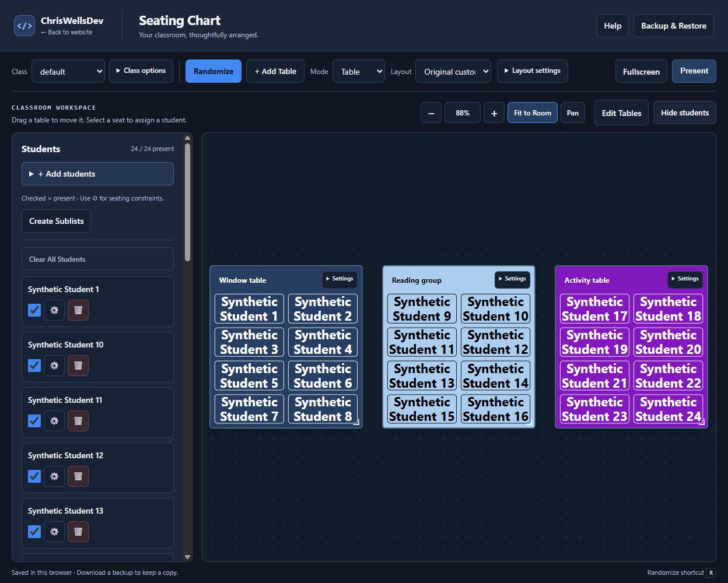Uncheck present box for Synthetic Student 10
This screenshot has height=583, width=728.
(x=34, y=366)
